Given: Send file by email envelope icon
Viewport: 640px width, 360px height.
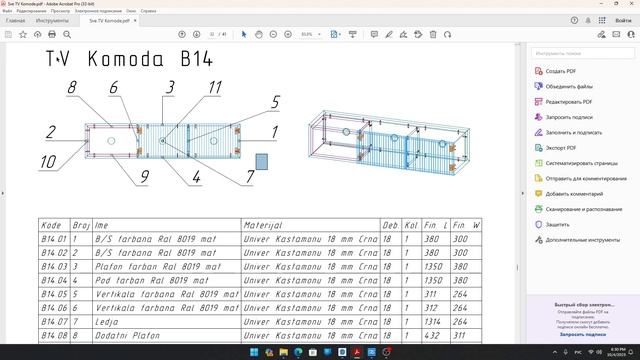Looking at the screenshot, I should click(616, 35).
